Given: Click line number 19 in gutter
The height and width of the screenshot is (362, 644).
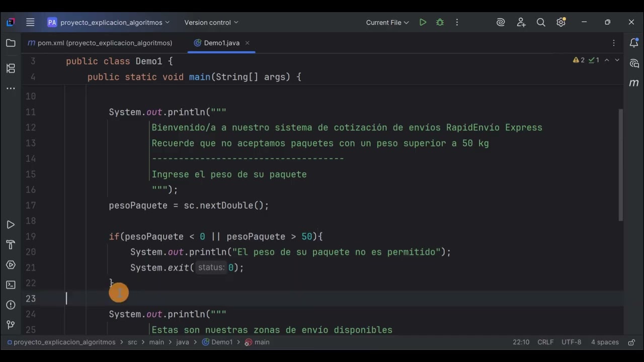Looking at the screenshot, I should click(31, 237).
